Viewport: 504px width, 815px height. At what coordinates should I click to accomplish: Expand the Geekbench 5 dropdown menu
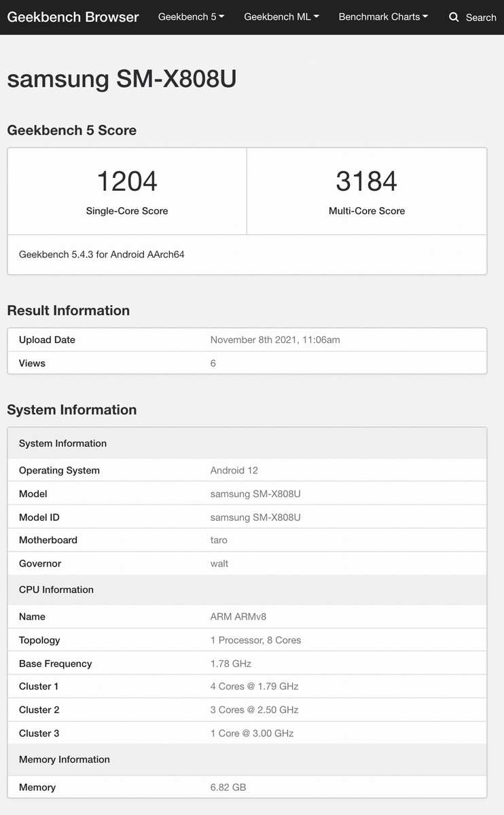click(191, 17)
